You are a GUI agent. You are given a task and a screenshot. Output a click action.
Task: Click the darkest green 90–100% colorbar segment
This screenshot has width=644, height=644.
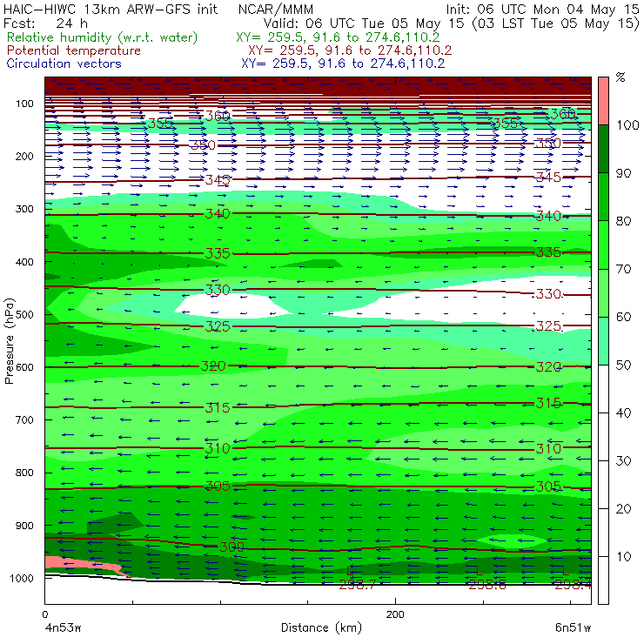tap(603, 149)
